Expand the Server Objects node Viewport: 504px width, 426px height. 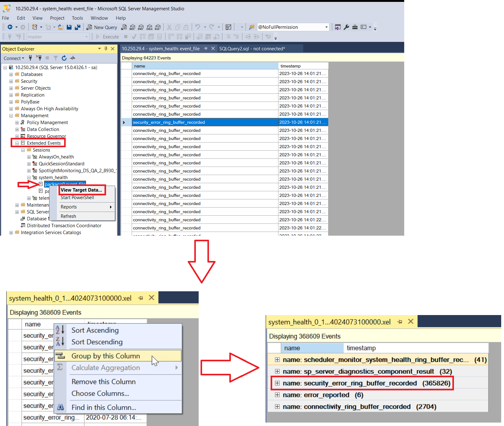click(x=11, y=88)
